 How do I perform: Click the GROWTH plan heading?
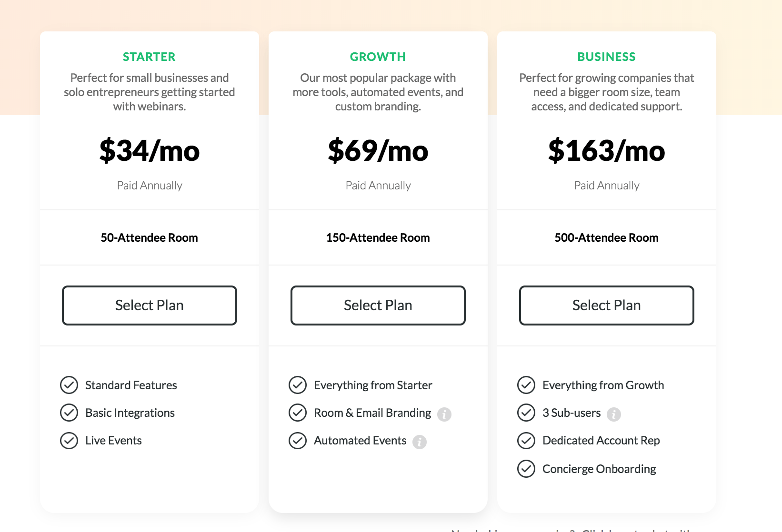coord(378,57)
